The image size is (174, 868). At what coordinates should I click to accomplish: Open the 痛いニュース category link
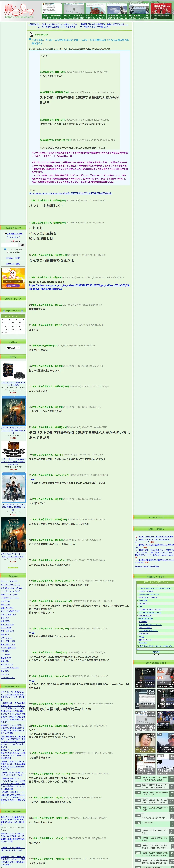(x=9, y=581)
